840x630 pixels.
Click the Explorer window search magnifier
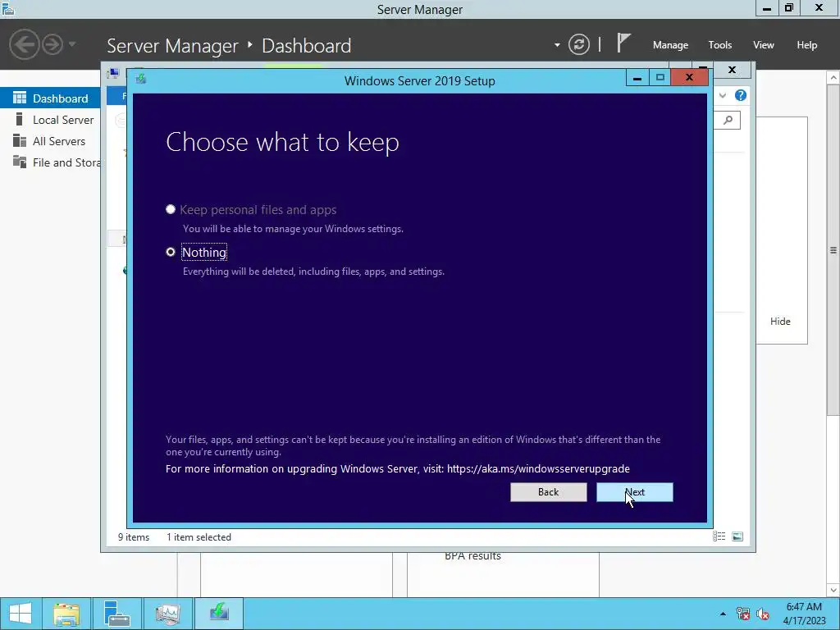pyautogui.click(x=728, y=120)
